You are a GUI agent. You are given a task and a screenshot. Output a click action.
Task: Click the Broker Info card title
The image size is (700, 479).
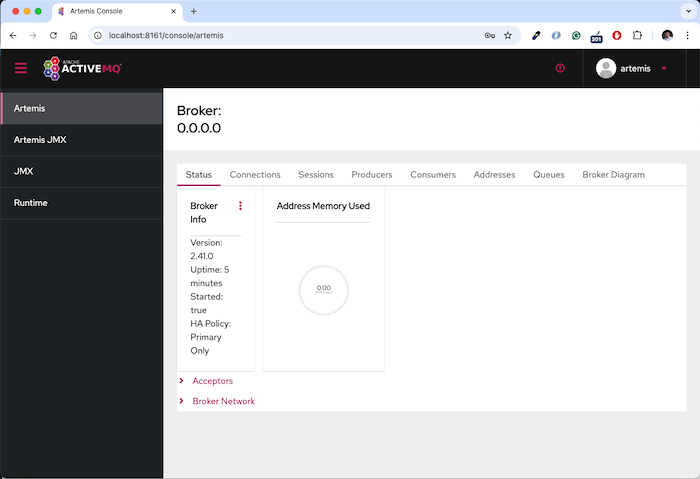click(x=204, y=212)
